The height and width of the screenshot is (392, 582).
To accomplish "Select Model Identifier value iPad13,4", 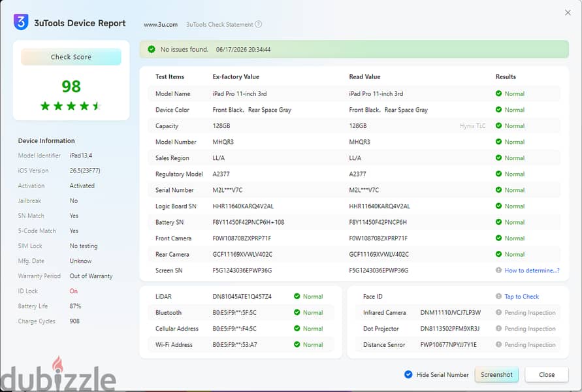I will (81, 155).
